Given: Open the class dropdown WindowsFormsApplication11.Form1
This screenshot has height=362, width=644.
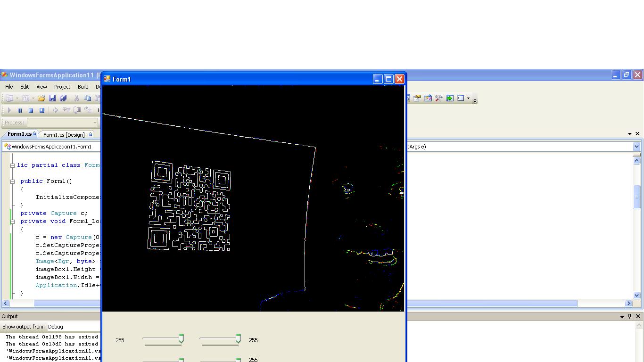Looking at the screenshot, I should coord(51,147).
